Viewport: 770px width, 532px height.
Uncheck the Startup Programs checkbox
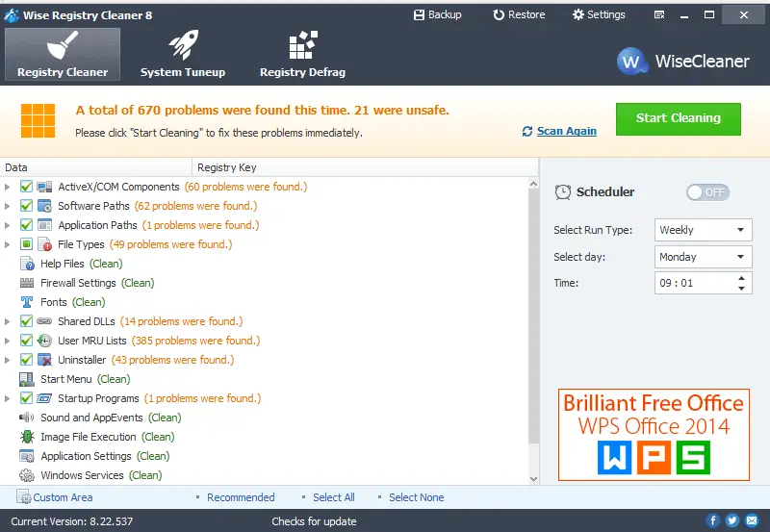click(x=27, y=398)
